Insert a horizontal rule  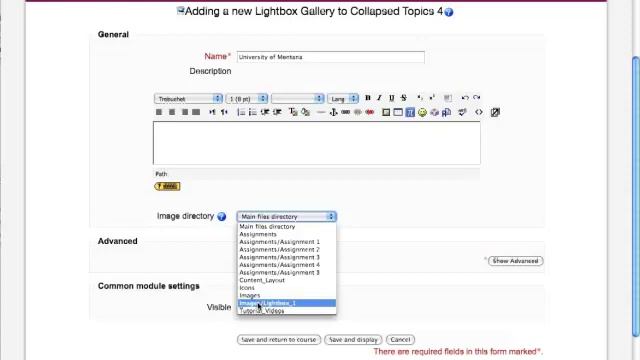(x=321, y=112)
